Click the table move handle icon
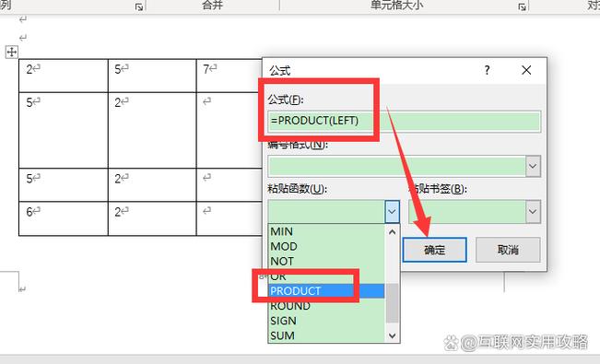Viewport: 600px width, 364px height. click(x=11, y=52)
